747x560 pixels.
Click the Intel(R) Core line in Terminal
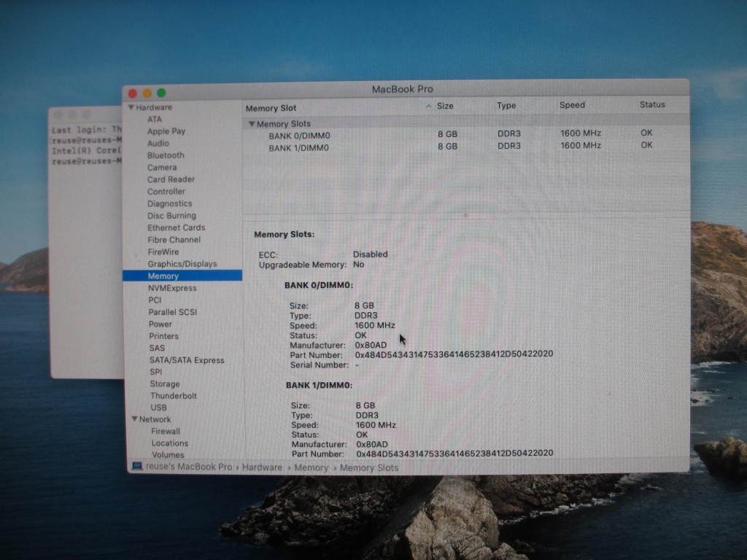click(x=87, y=150)
